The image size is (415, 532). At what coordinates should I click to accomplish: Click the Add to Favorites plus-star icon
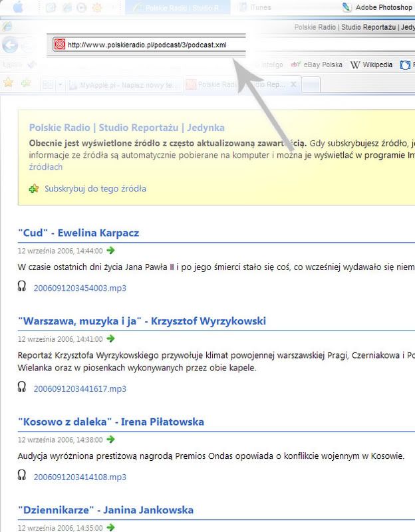(x=26, y=82)
